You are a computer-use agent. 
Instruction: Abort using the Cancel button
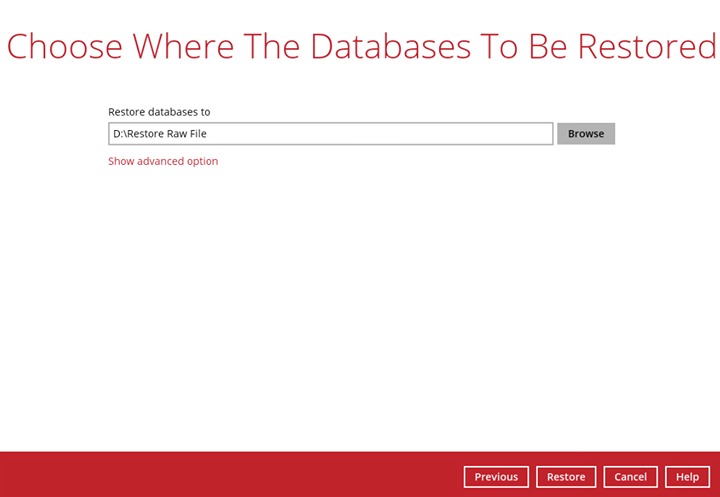tap(630, 477)
